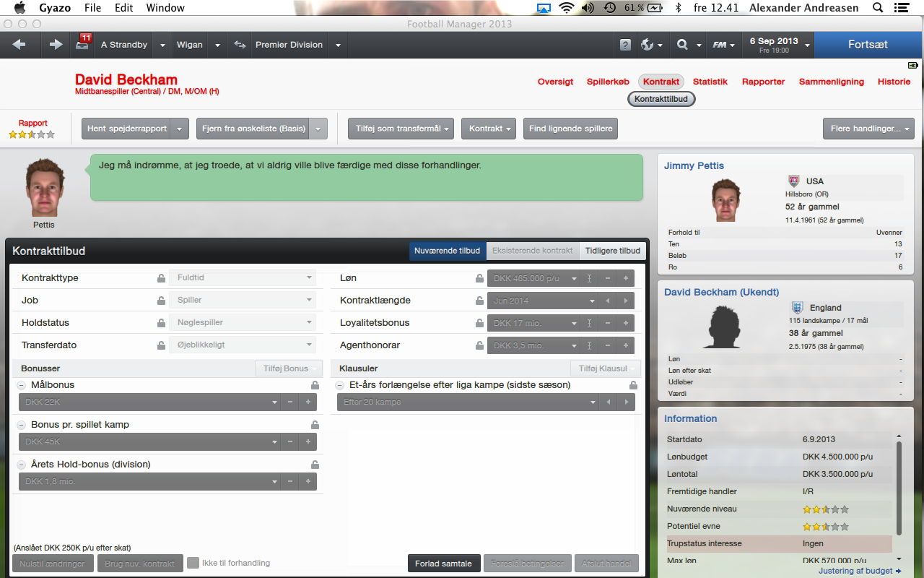Click the Fortsæt button
This screenshot has width=924, height=578.
pos(868,45)
